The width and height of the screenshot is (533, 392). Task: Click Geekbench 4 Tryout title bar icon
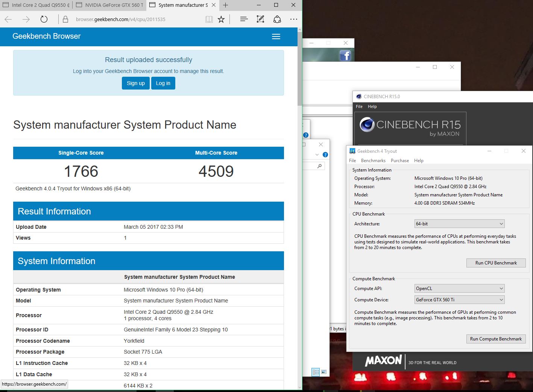[x=352, y=151]
